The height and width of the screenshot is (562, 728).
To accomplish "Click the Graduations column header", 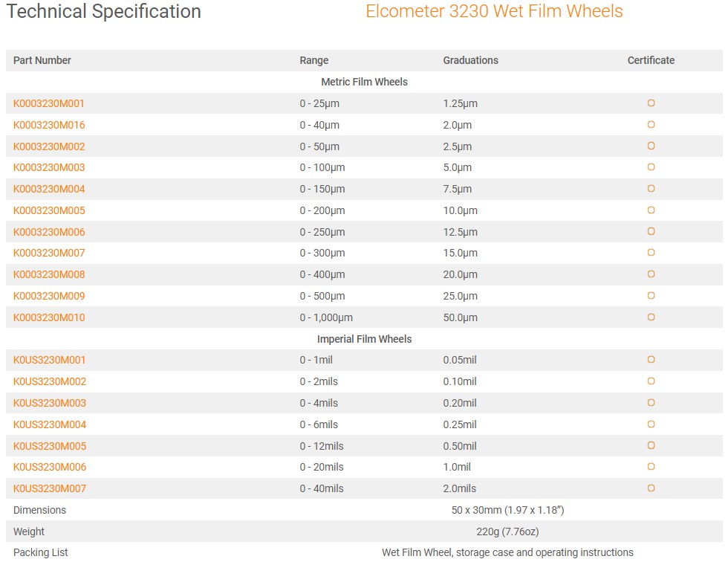I will click(x=470, y=60).
